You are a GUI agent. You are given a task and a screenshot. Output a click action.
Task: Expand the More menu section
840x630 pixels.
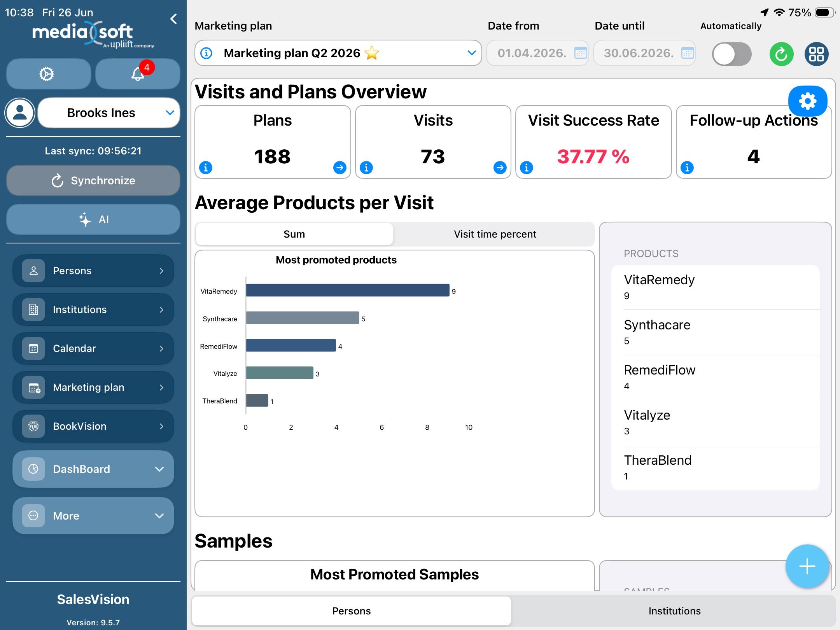(x=93, y=516)
